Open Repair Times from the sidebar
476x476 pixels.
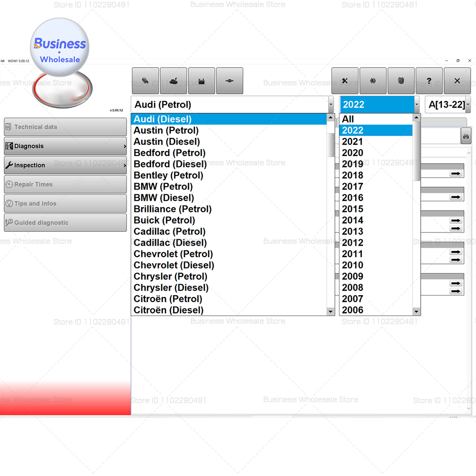[x=65, y=184]
